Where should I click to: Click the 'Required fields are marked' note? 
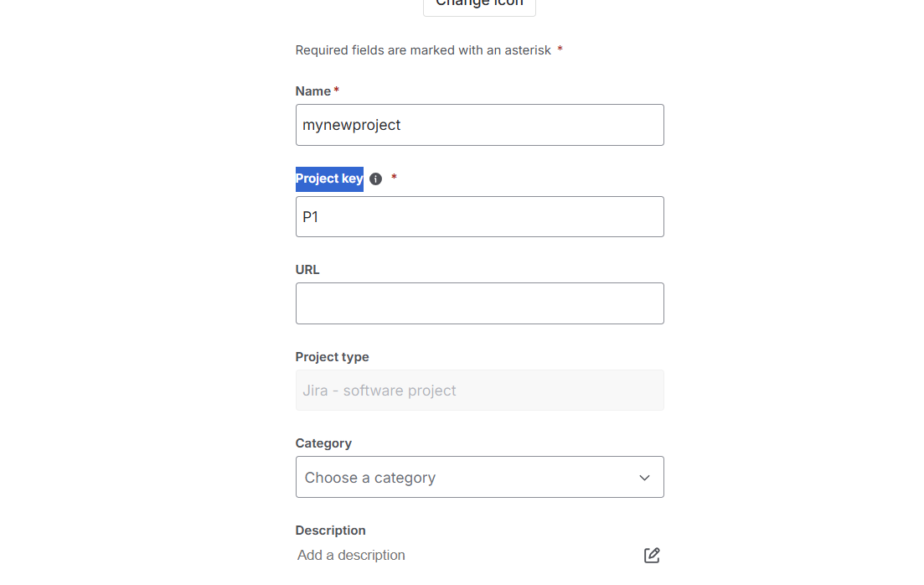coord(423,50)
